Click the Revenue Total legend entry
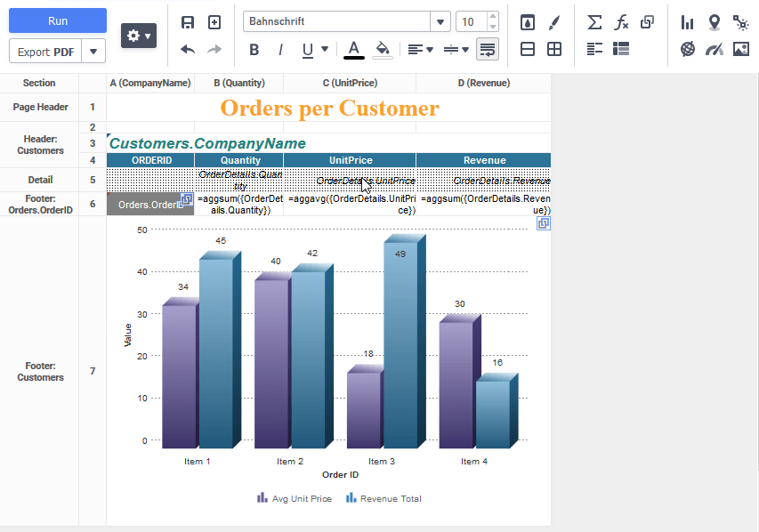The width and height of the screenshot is (759, 532). [384, 498]
